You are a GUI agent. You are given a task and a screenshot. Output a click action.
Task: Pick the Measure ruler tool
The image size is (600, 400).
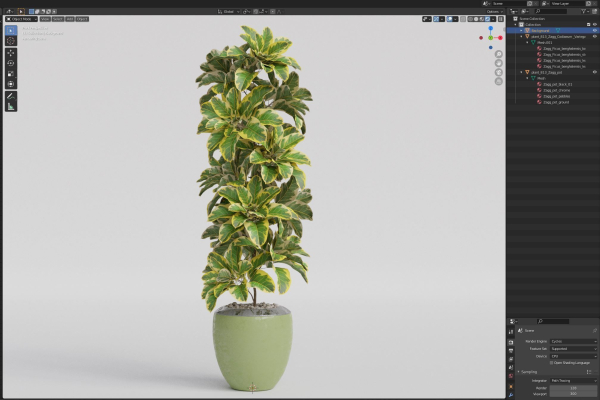coord(11,106)
